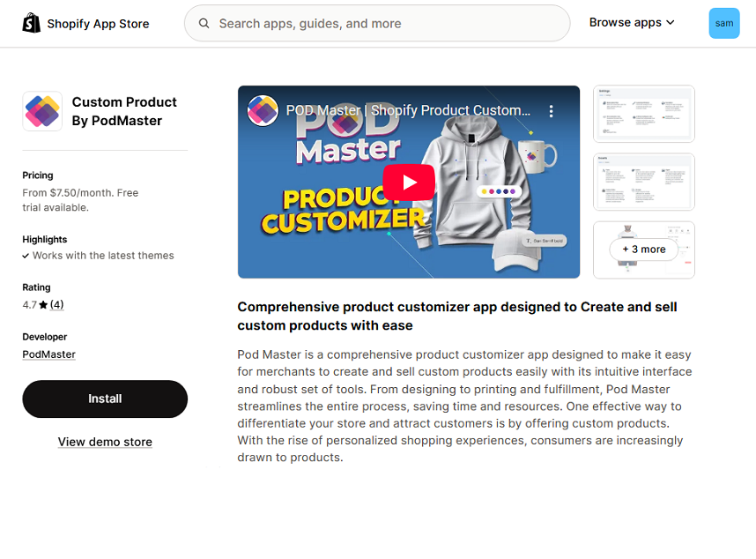This screenshot has height=559, width=756.
Task: Click the Shopify bag logo icon
Action: 32,23
